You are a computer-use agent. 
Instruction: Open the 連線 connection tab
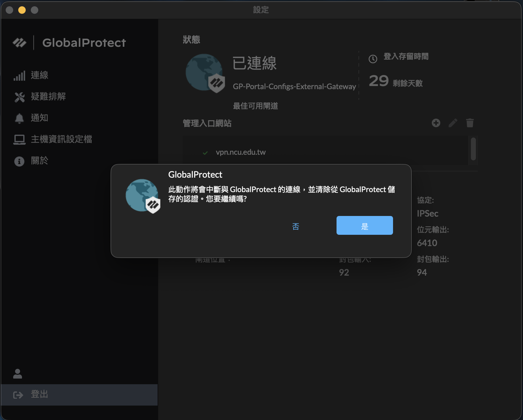(x=40, y=75)
